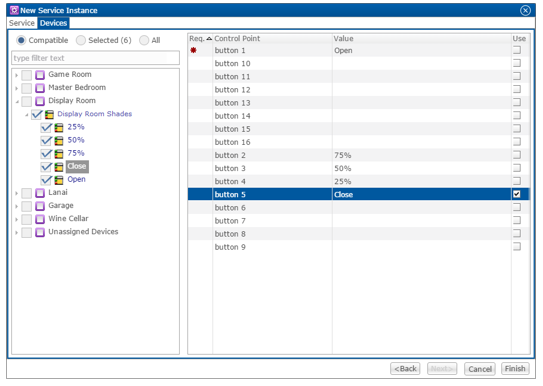543x386 pixels.
Task: Click the Value column header
Action: point(421,38)
